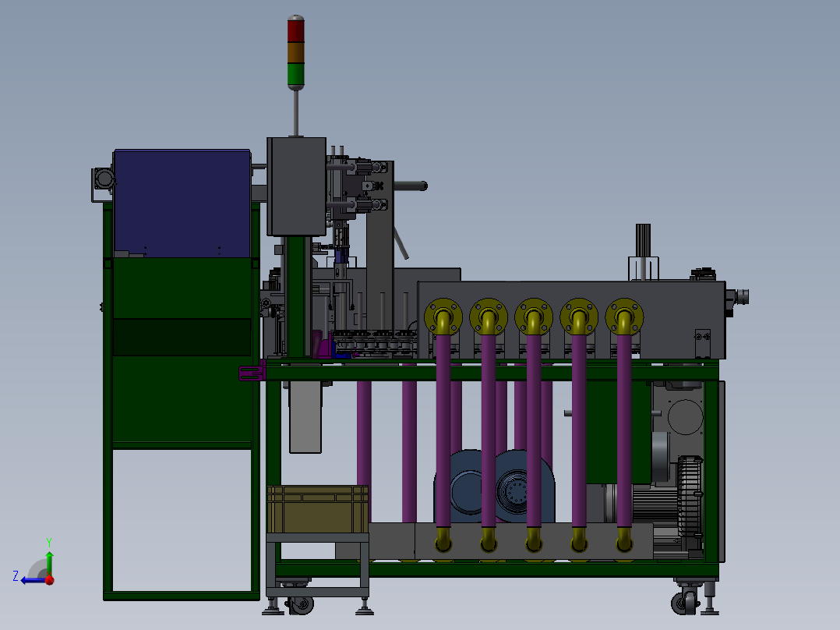Image resolution: width=840 pixels, height=630 pixels.
Task: Select the round motor end beside the blue cover
Action: [104, 179]
